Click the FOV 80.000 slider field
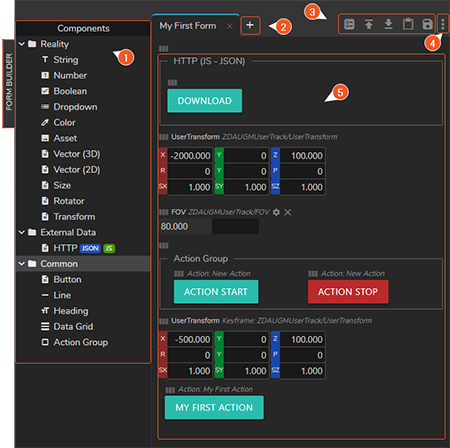 209,227
